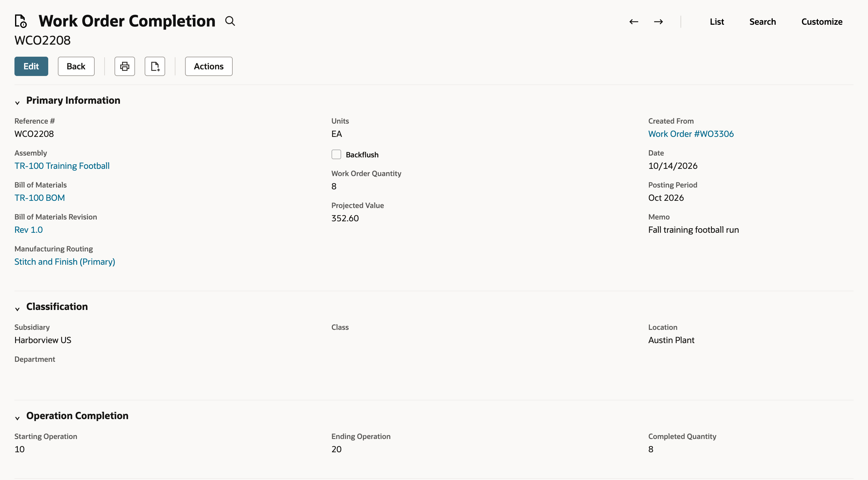Image resolution: width=868 pixels, height=480 pixels.
Task: Open the magnifier search next to title
Action: pyautogui.click(x=230, y=21)
